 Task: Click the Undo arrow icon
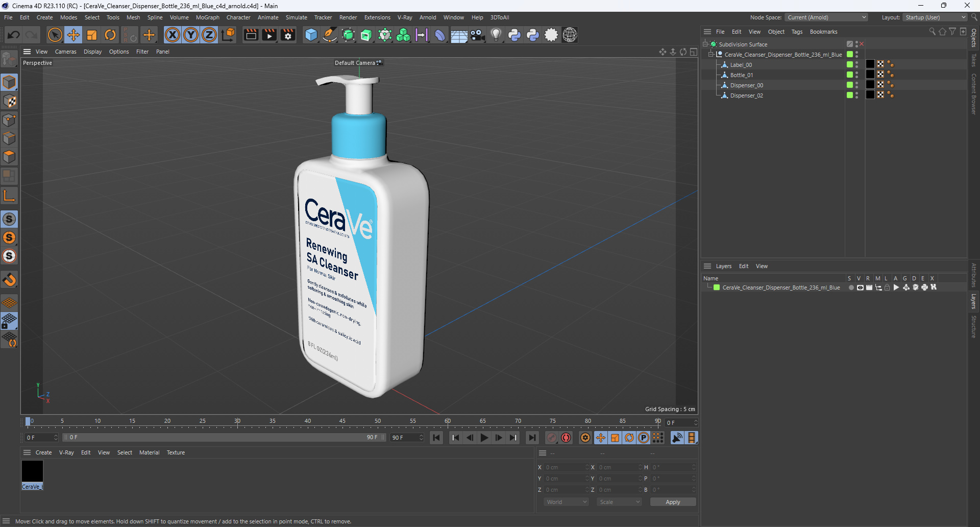tap(14, 35)
